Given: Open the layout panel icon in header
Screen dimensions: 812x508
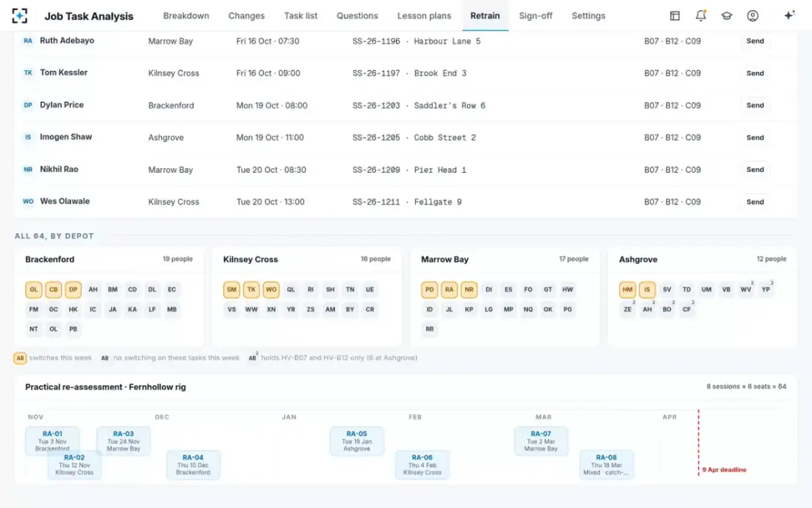Looking at the screenshot, I should coord(675,16).
